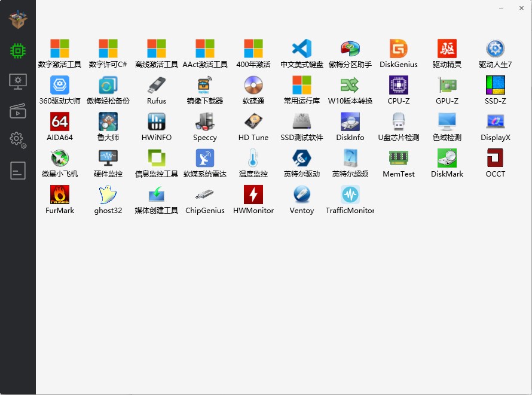
Task: Open 离线激活工具
Action: (157, 54)
